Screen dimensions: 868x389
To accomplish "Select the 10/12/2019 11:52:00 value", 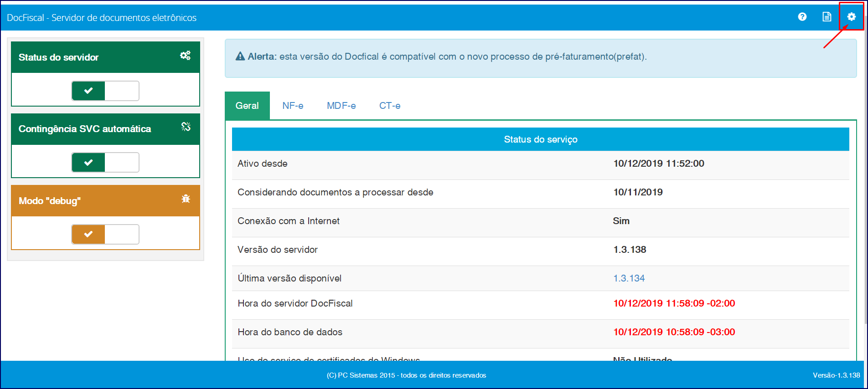I will tap(659, 164).
